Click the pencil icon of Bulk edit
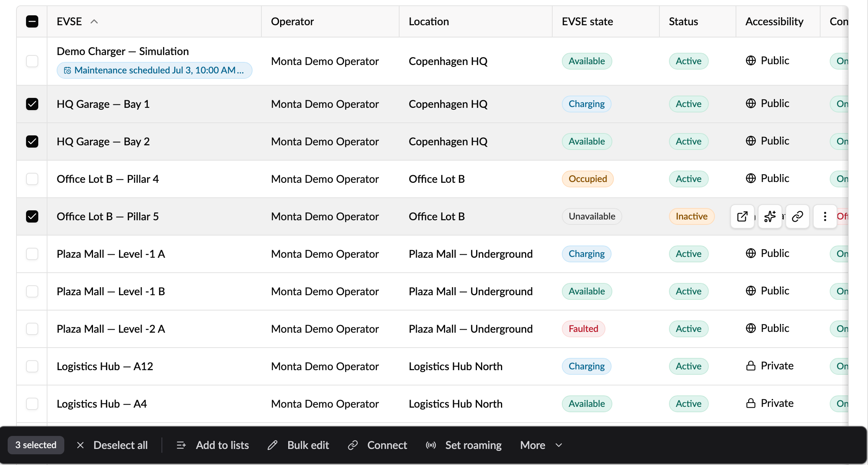The image size is (868, 465). (272, 445)
